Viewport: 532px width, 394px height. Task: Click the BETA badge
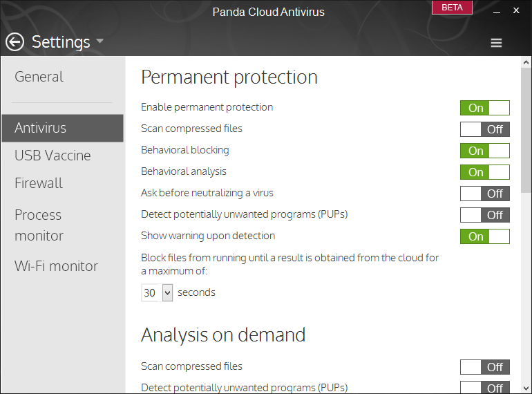[452, 8]
